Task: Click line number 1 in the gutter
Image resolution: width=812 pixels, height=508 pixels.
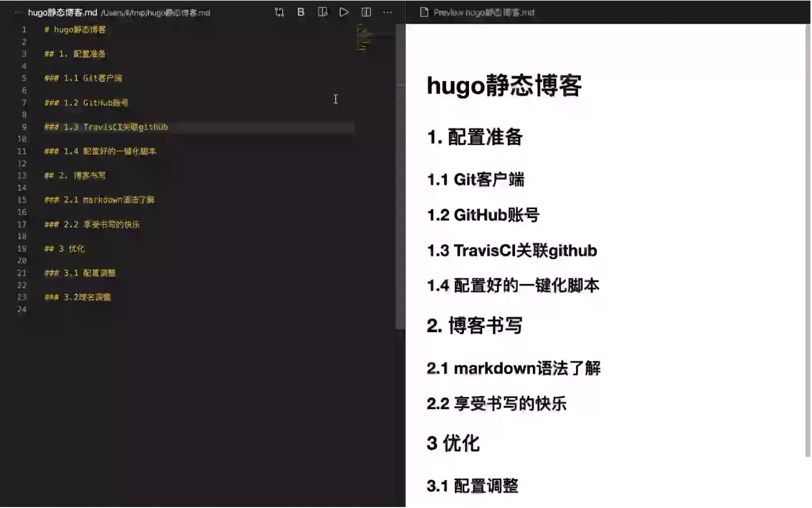Action: [24, 30]
